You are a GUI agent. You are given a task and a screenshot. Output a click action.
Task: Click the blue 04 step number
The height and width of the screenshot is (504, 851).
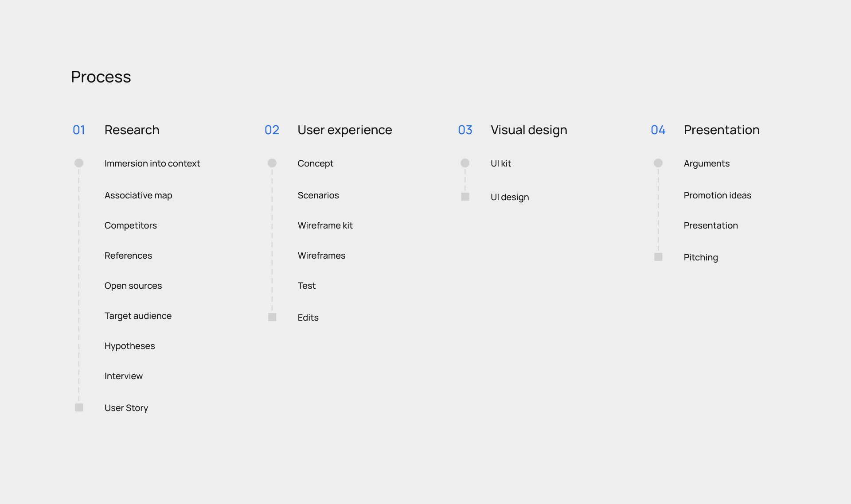[x=658, y=130]
